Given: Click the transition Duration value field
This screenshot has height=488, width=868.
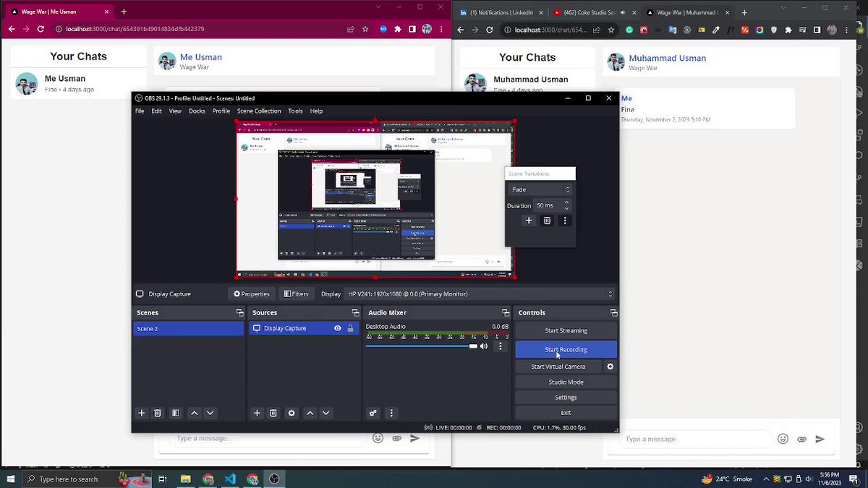Looking at the screenshot, I should (x=547, y=205).
